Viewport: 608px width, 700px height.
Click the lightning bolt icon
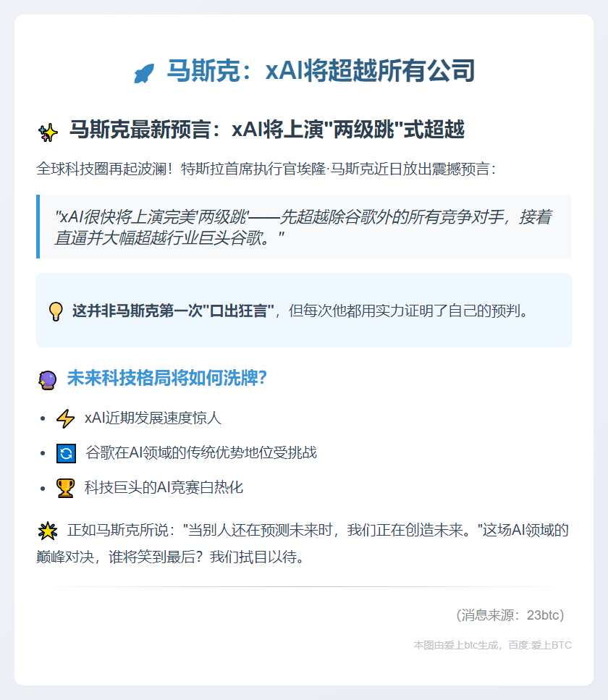[66, 418]
